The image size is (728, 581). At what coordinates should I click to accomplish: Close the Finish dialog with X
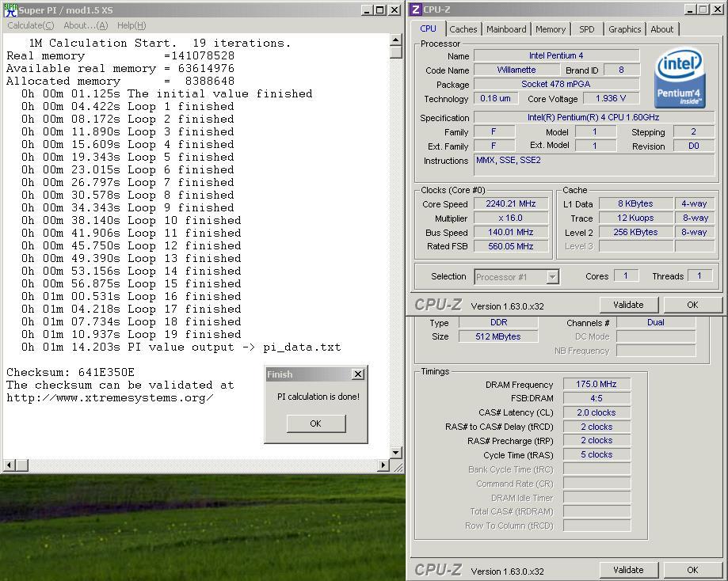[x=358, y=374]
